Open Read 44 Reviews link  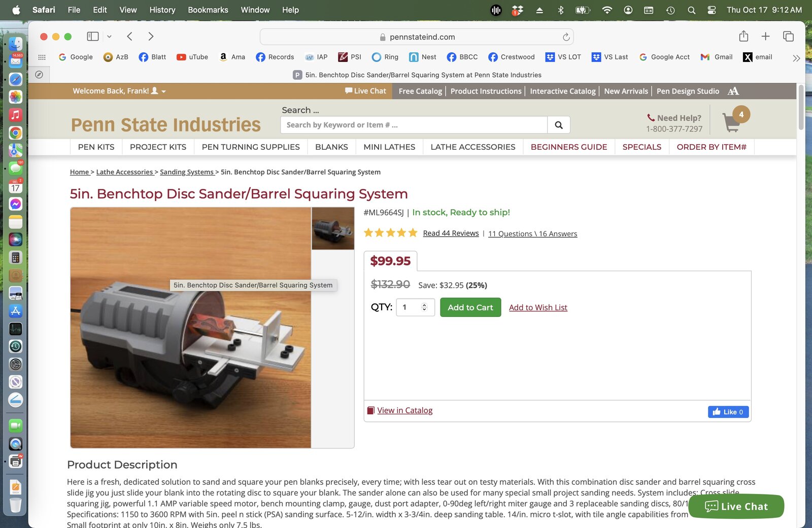(x=451, y=233)
